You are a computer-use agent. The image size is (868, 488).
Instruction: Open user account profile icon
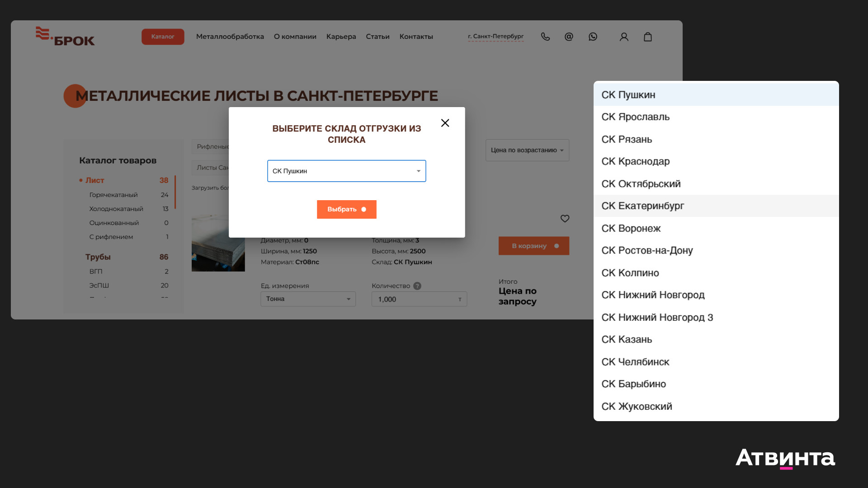click(624, 37)
